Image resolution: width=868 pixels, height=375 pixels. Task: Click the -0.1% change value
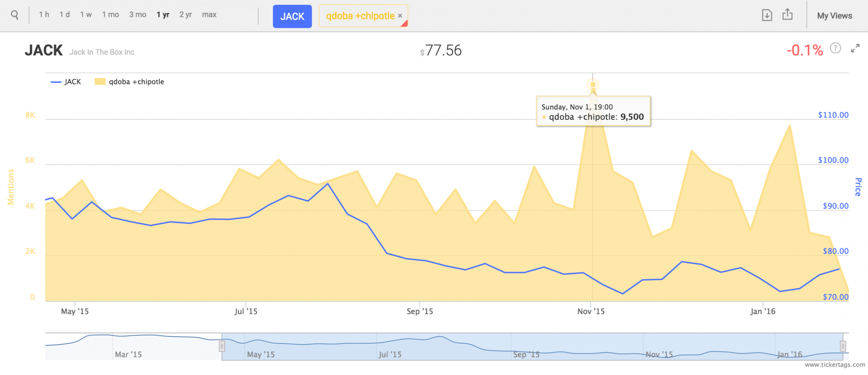(805, 50)
